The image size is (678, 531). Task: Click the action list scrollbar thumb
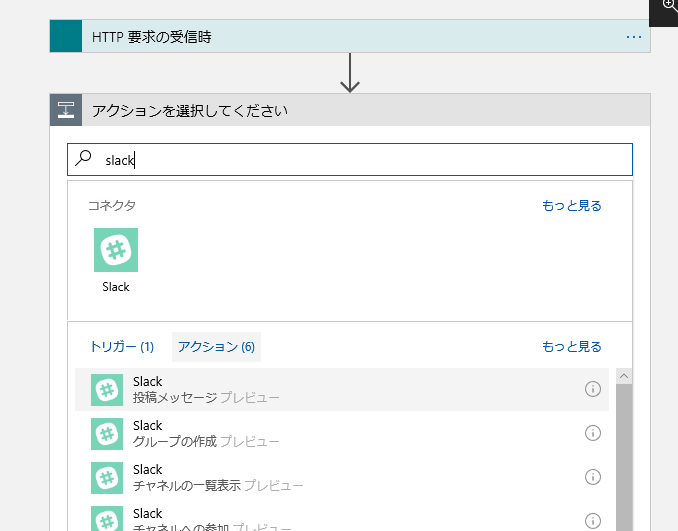pos(624,457)
